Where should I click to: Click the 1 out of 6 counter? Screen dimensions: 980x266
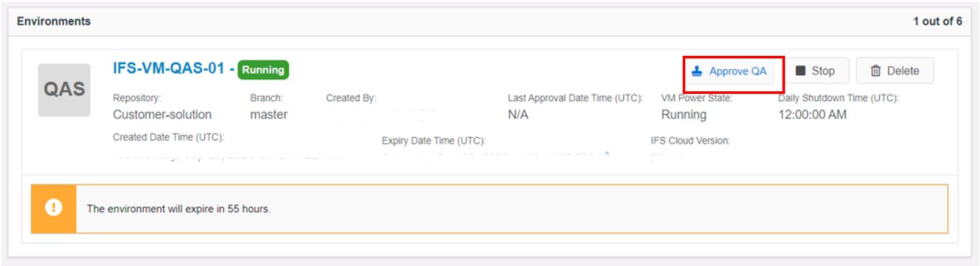tap(937, 22)
